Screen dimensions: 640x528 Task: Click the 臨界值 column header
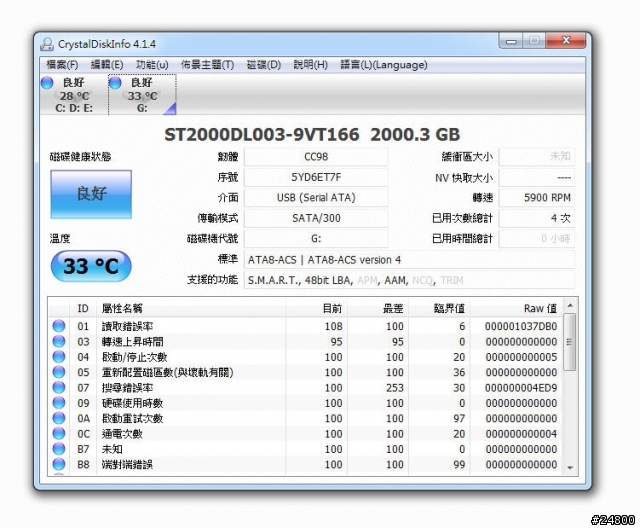point(439,308)
